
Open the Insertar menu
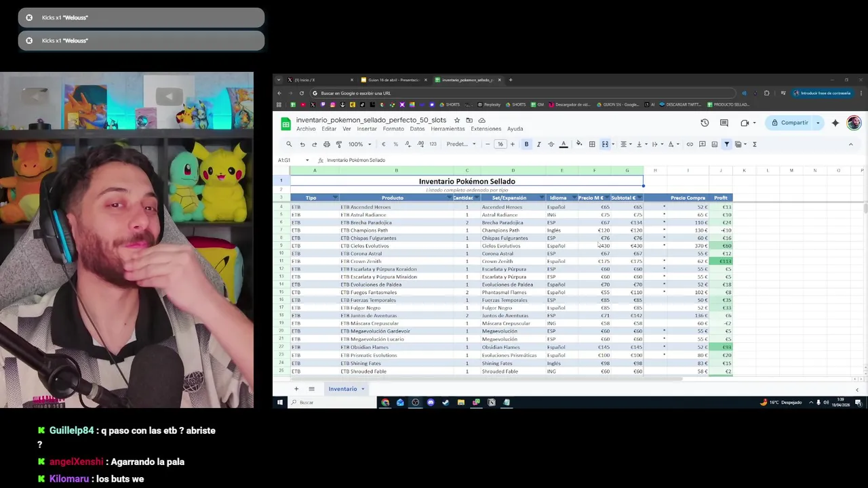coord(367,129)
